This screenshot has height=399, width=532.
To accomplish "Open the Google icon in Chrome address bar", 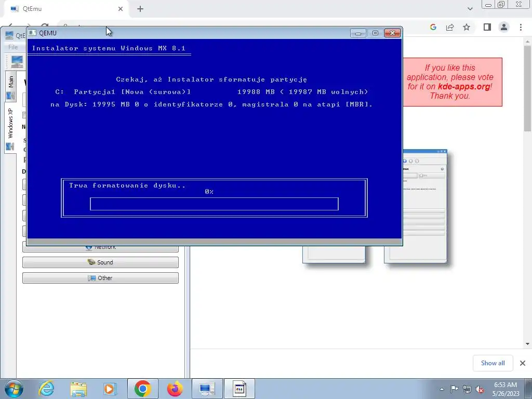I will click(433, 27).
